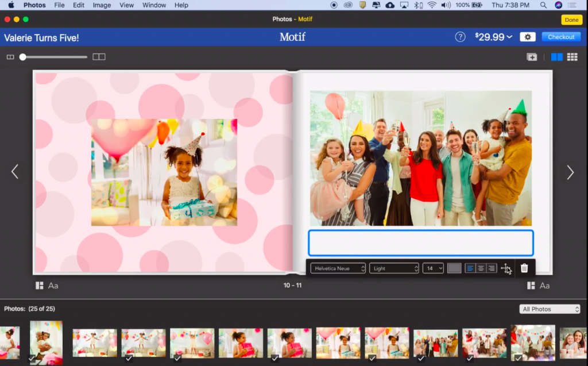Click the Siri icon in menu bar
The width and height of the screenshot is (588, 366).
558,5
